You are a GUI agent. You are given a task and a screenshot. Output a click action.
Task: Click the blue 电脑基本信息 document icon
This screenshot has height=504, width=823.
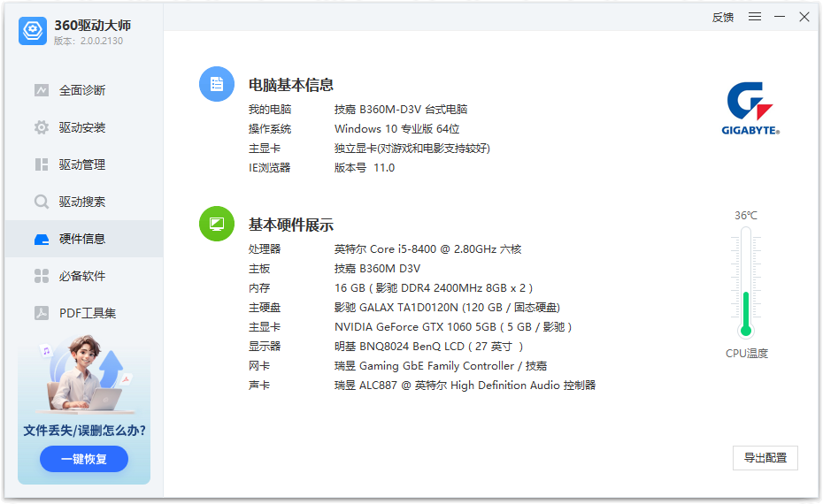(x=216, y=84)
